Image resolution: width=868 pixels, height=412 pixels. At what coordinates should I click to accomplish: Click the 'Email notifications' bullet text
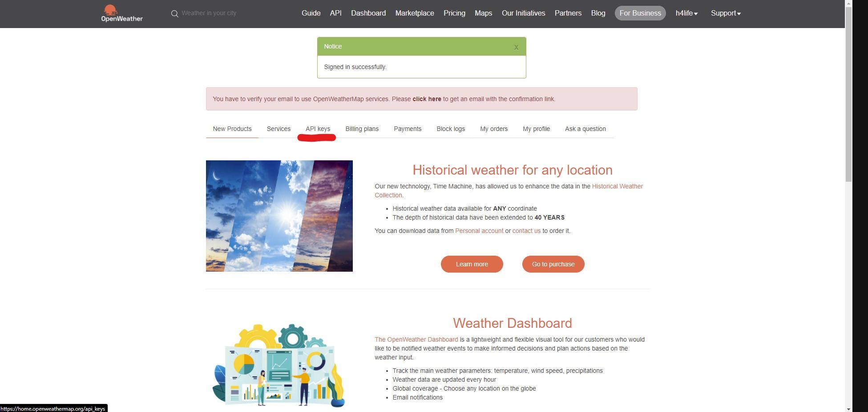[417, 397]
